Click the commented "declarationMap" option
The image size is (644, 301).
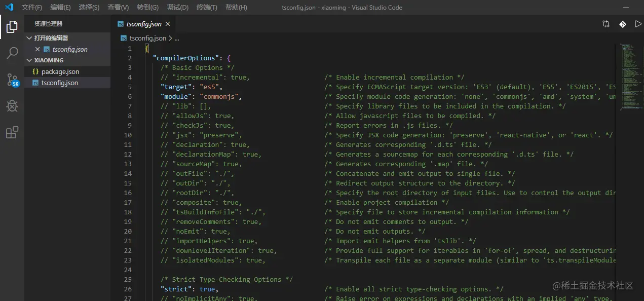(x=211, y=154)
